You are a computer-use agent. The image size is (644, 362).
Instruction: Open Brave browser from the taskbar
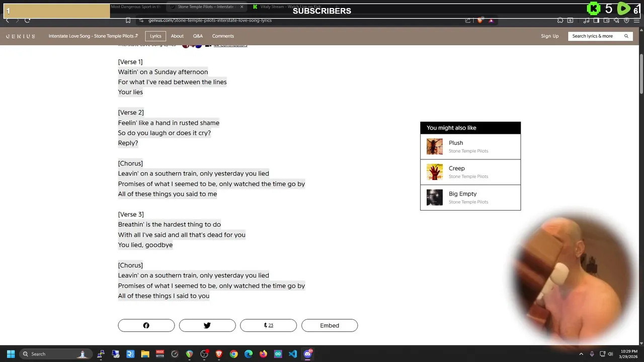click(x=219, y=354)
